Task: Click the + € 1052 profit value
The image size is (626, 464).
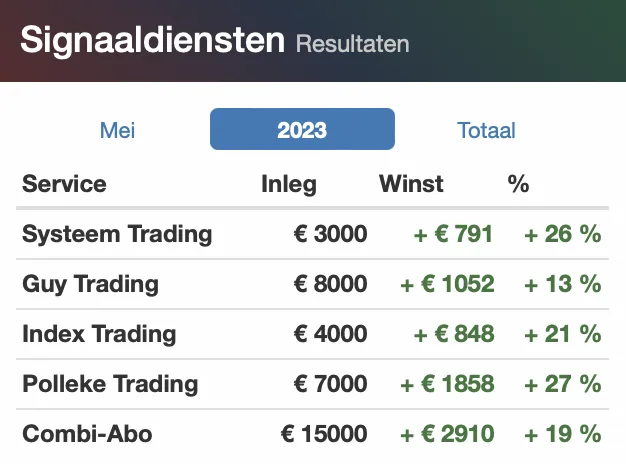Action: point(447,284)
